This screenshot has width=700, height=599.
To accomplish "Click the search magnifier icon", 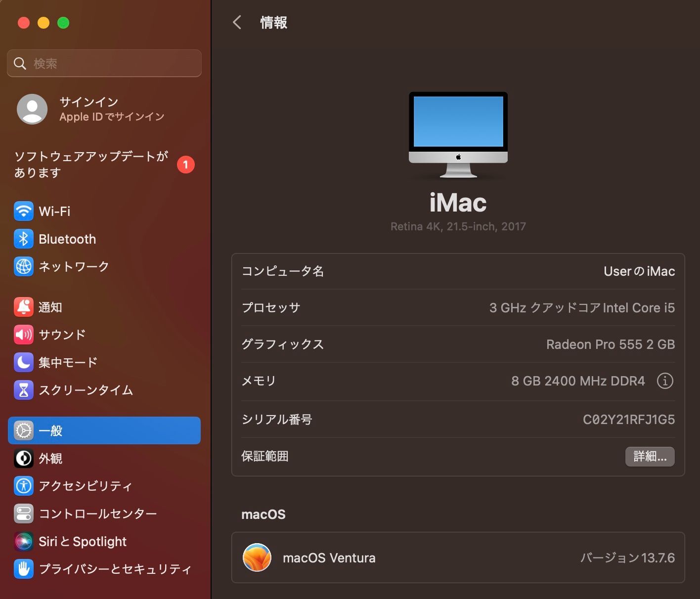I will click(20, 63).
